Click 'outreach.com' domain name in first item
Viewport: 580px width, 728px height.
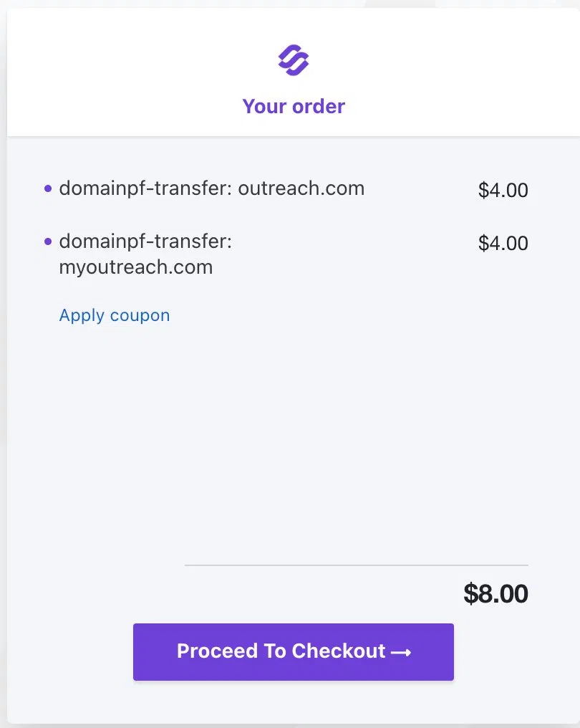click(x=301, y=188)
